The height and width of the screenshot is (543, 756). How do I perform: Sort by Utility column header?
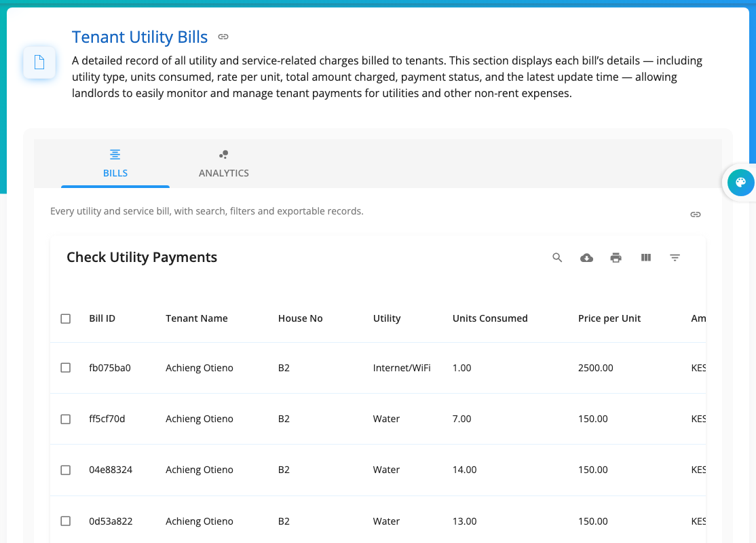[x=387, y=318]
